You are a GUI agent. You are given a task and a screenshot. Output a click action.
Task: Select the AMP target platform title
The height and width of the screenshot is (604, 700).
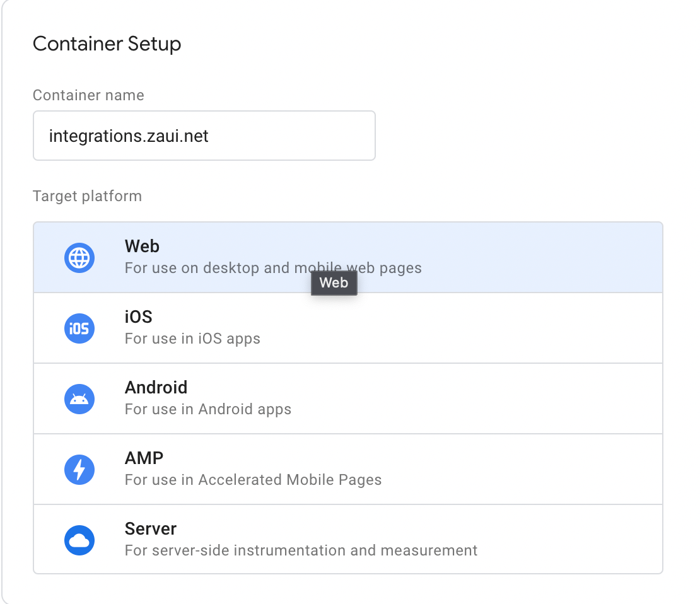[144, 458]
